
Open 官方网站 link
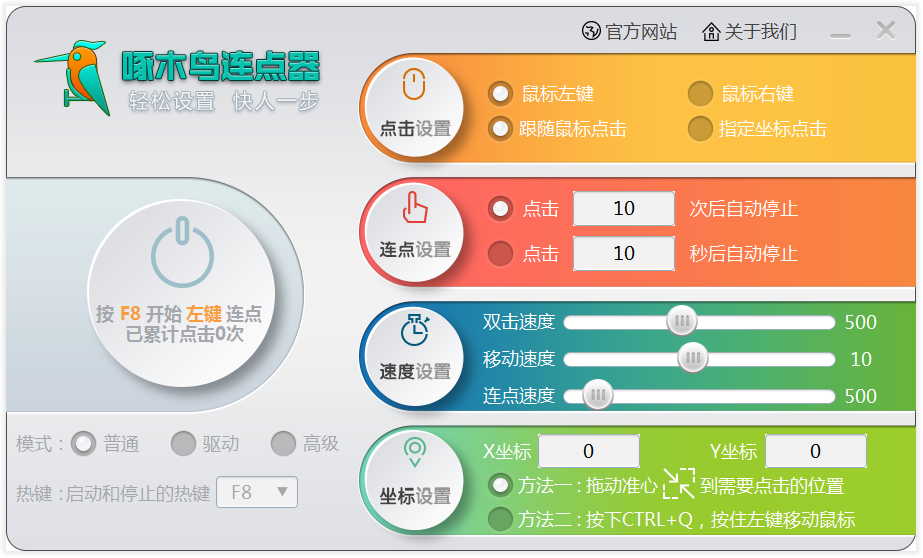(629, 32)
